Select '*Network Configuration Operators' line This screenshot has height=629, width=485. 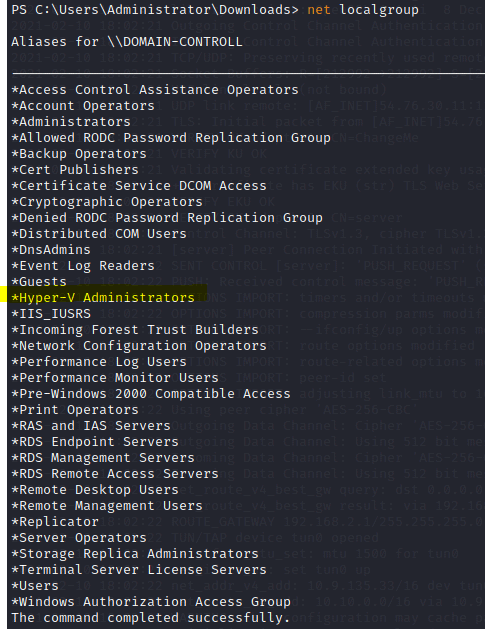[x=139, y=346]
